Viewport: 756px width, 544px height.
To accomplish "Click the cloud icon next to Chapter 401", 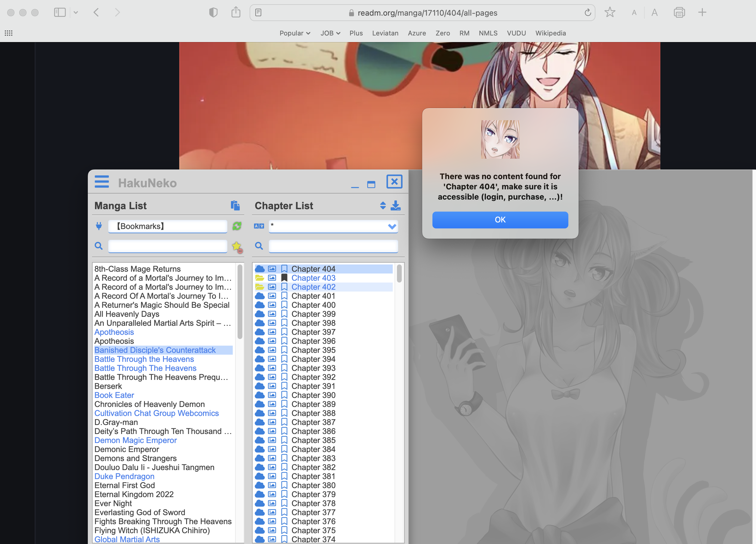I will (260, 296).
